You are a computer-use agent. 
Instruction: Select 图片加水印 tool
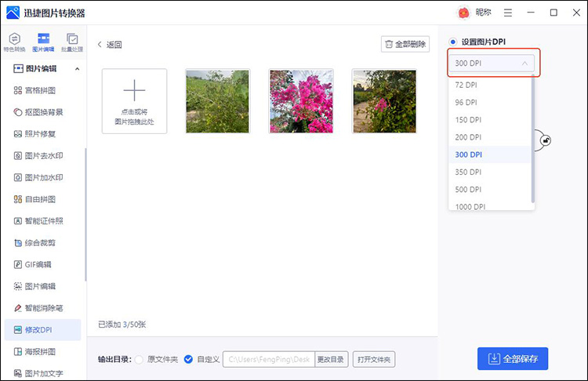click(38, 177)
